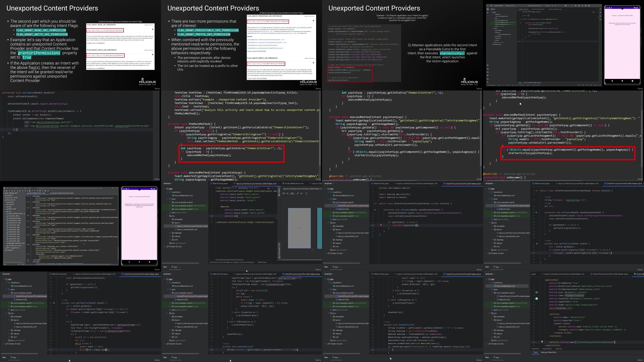Click the Guidelines icon in layout designer toolbar
Screen dimensions: 644x362
pos(306,193)
